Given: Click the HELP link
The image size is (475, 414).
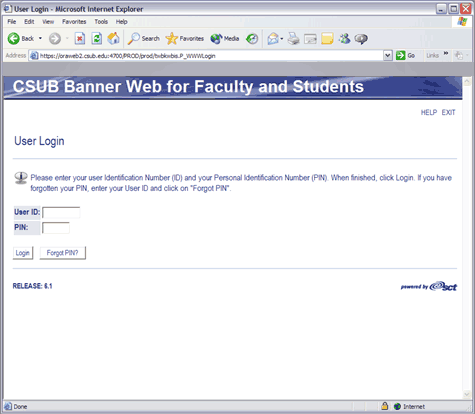Looking at the screenshot, I should point(429,112).
